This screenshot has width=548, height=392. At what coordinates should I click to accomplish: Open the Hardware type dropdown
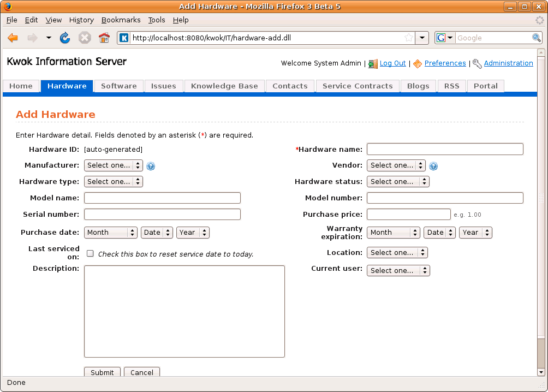(x=113, y=181)
